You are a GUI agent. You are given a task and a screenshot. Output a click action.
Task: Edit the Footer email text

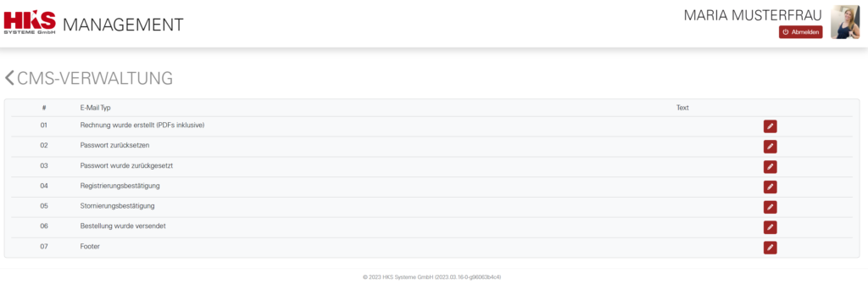[x=770, y=248]
